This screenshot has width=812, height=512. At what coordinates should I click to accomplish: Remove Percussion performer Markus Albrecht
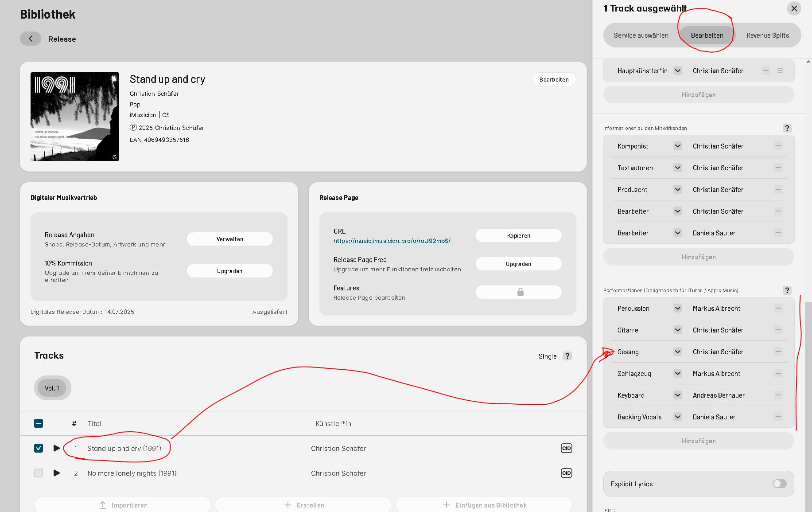[x=778, y=308]
